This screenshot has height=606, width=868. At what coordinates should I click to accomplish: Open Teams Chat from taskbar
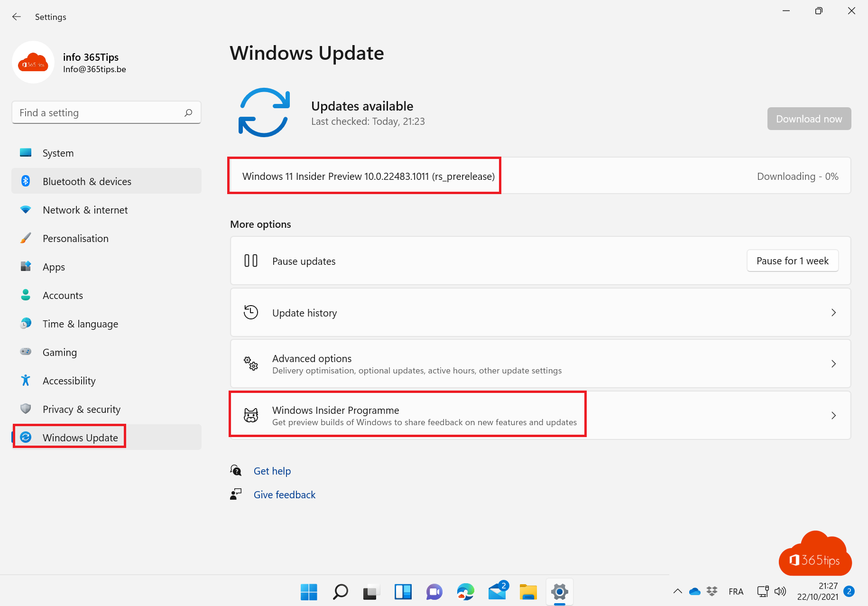tap(434, 592)
